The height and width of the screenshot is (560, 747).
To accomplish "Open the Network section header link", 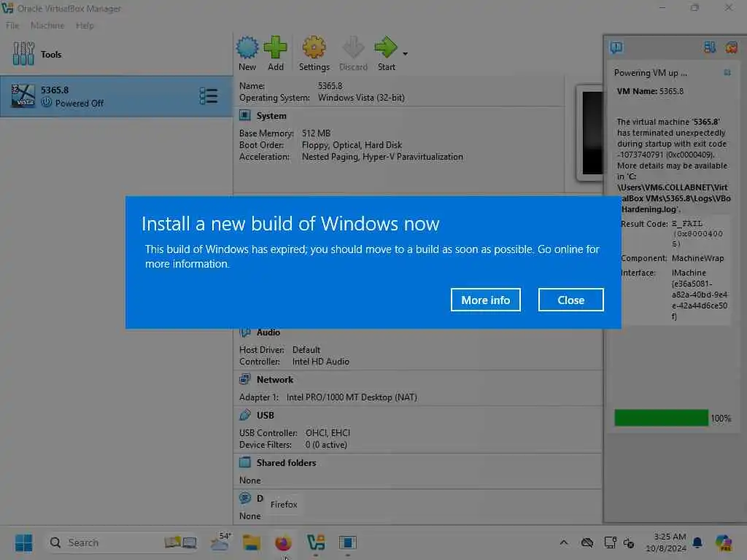I will (x=275, y=379).
